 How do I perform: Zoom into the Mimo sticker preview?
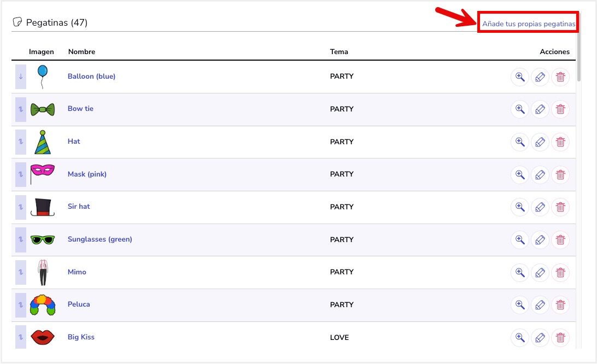519,273
